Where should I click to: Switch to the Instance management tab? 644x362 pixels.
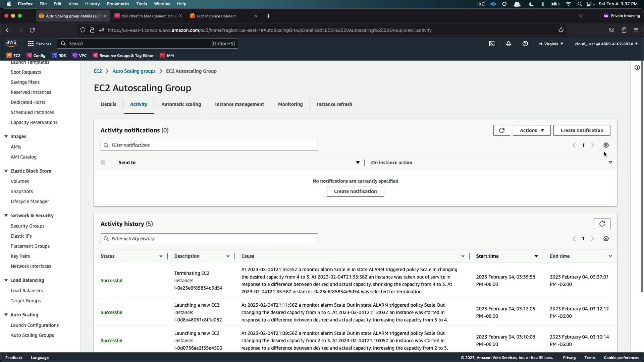click(239, 104)
